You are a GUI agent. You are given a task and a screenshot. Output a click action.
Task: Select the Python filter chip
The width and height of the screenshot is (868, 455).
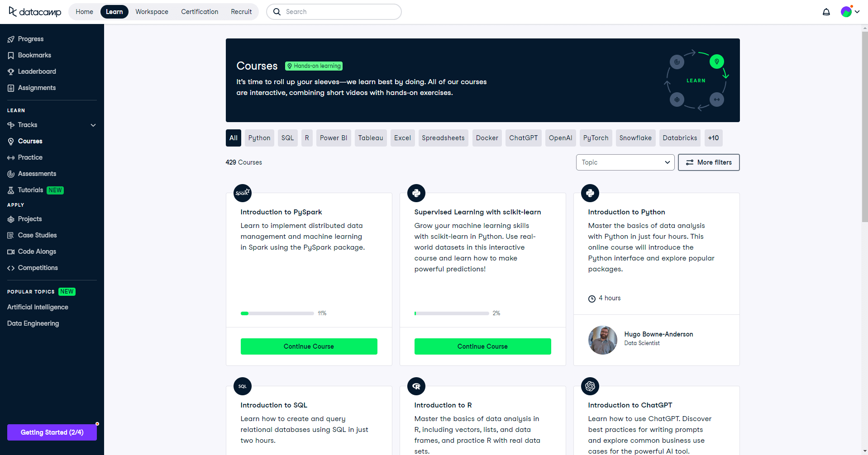(259, 138)
